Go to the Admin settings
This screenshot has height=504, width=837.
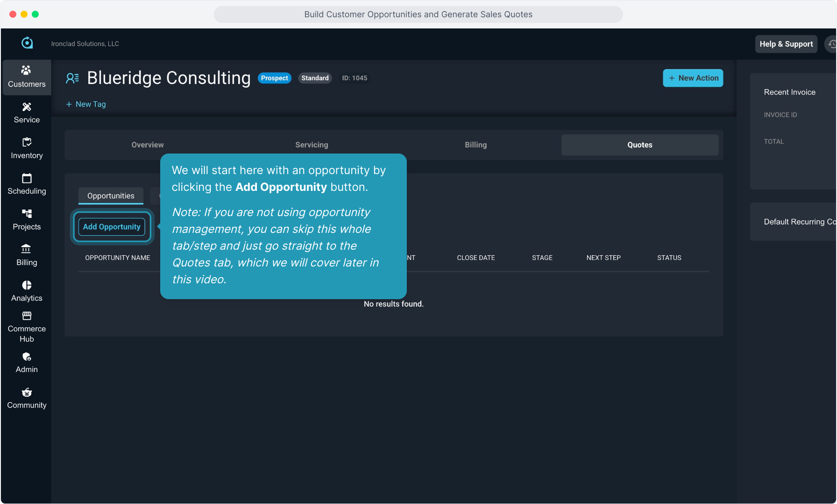click(x=27, y=363)
